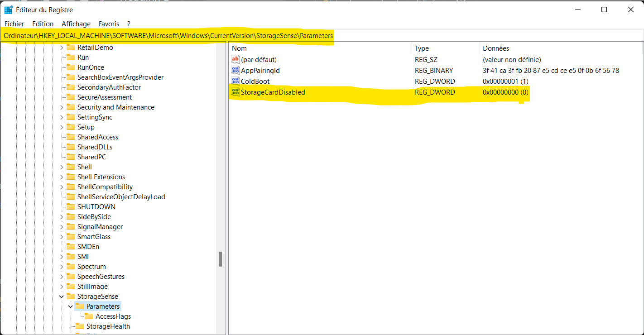Click REG_BINARY type of AppPairingId
This screenshot has height=335, width=644.
[434, 71]
